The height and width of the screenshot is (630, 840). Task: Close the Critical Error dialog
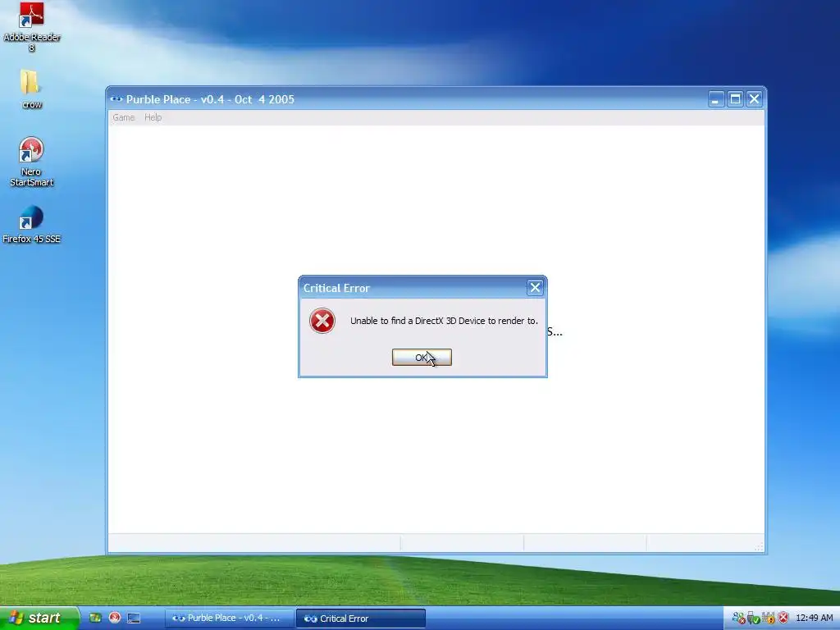(535, 288)
